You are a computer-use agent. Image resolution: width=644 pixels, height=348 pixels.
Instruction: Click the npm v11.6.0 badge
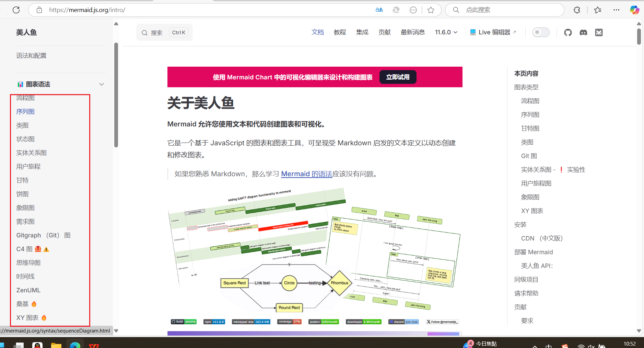pyautogui.click(x=214, y=322)
